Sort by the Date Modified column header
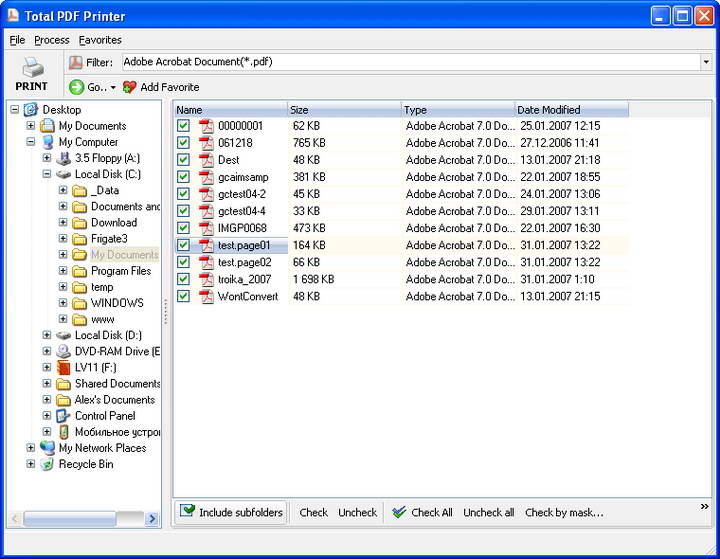Image resolution: width=720 pixels, height=559 pixels. click(x=572, y=110)
